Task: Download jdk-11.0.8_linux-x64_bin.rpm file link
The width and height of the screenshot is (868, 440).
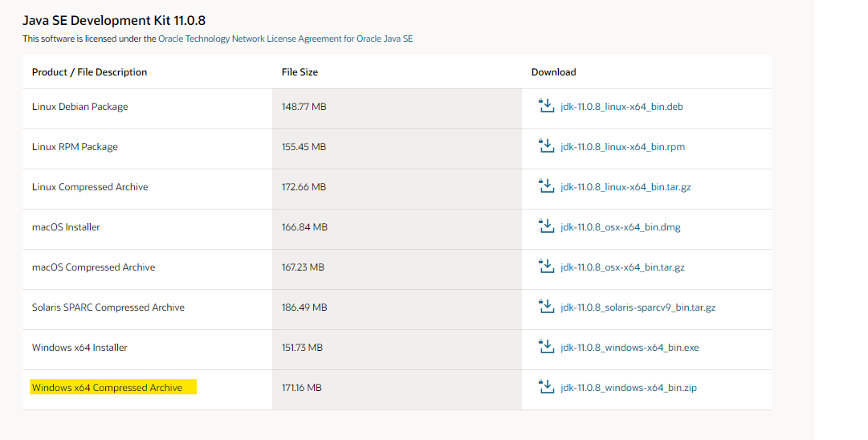Action: click(623, 147)
